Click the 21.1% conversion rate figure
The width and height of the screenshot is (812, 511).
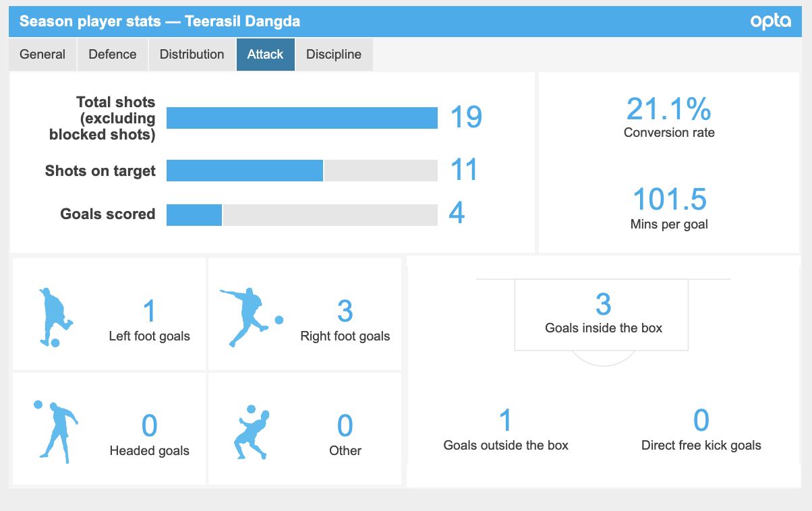(x=669, y=109)
